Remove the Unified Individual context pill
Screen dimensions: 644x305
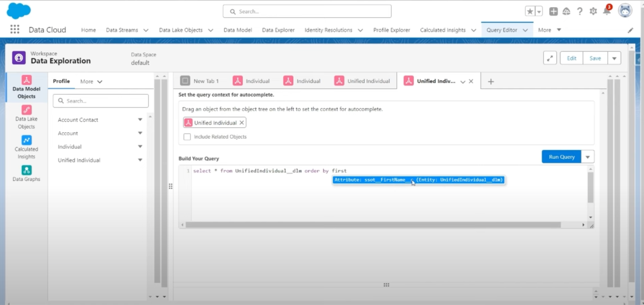[x=242, y=123]
